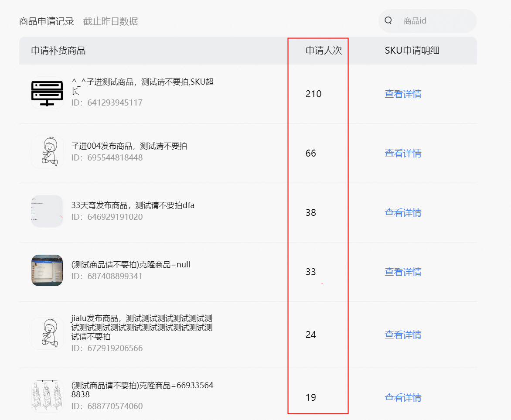Screen dimensions: 511x420
Task: Click the SKU申请明细 column header
Action: [412, 51]
